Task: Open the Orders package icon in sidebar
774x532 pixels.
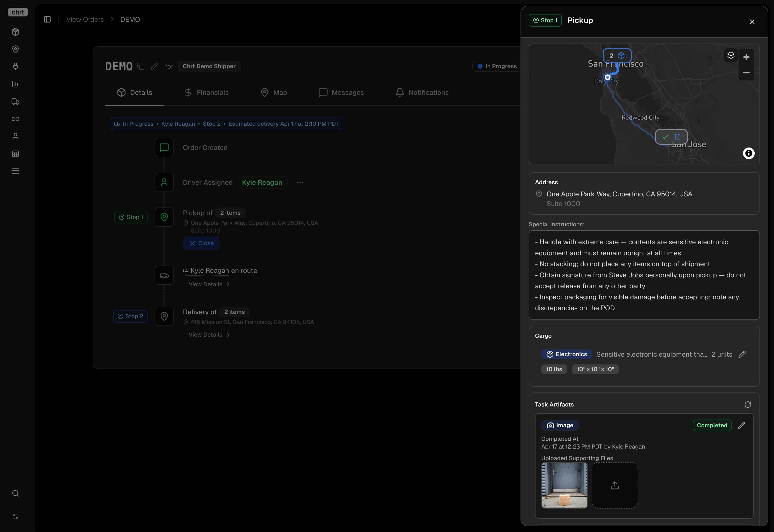Action: pyautogui.click(x=15, y=32)
